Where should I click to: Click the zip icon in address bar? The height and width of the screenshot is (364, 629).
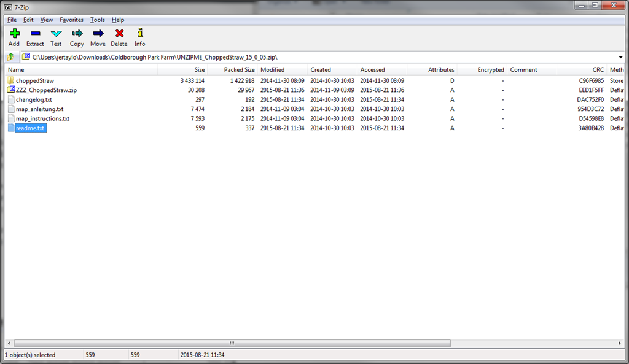click(x=26, y=57)
